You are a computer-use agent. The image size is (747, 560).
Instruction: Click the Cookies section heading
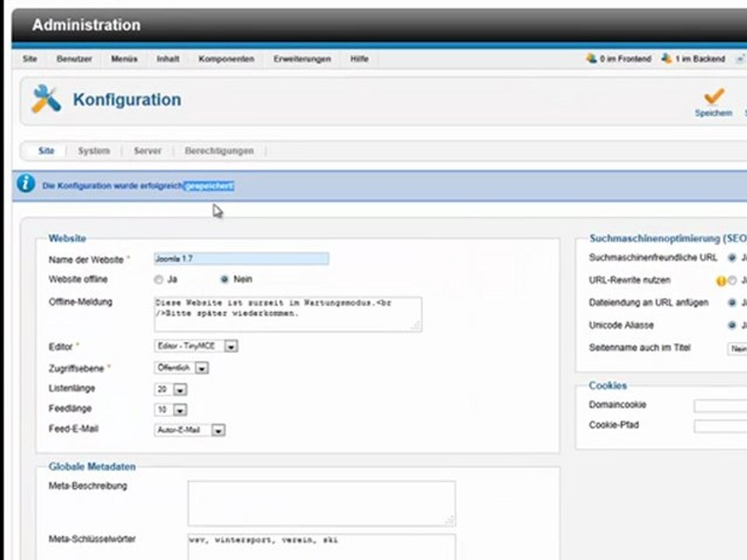click(608, 385)
